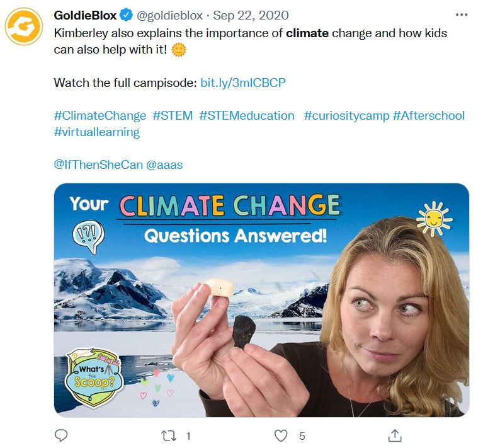The image size is (483, 448).
Task: Like the tweet with the heart icon
Action: tap(281, 435)
